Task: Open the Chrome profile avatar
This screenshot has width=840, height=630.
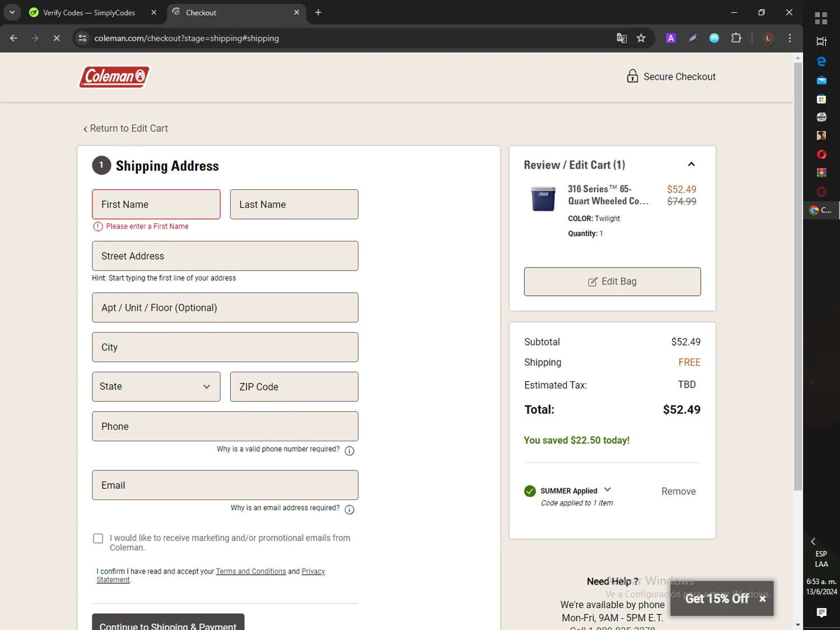Action: coord(768,38)
